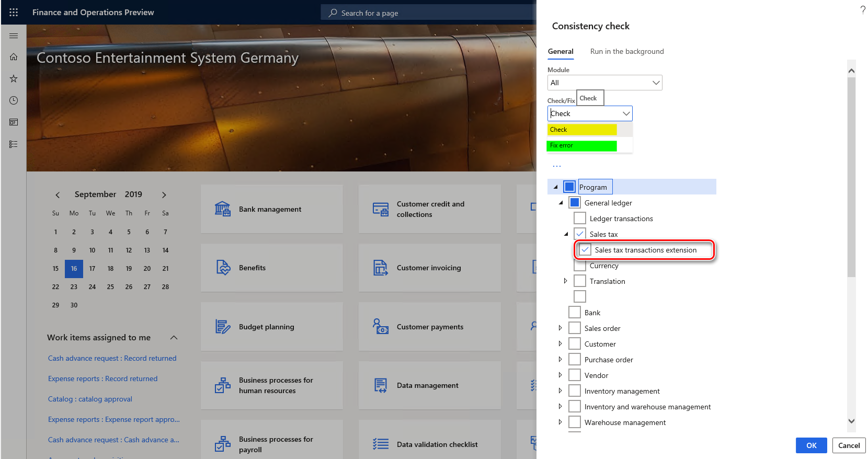Click the Check tooltip label
Screen dimensions: 868x459
tap(590, 98)
